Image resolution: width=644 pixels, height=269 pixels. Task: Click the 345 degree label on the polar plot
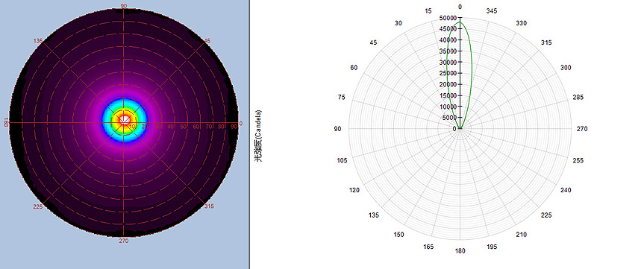pos(492,11)
